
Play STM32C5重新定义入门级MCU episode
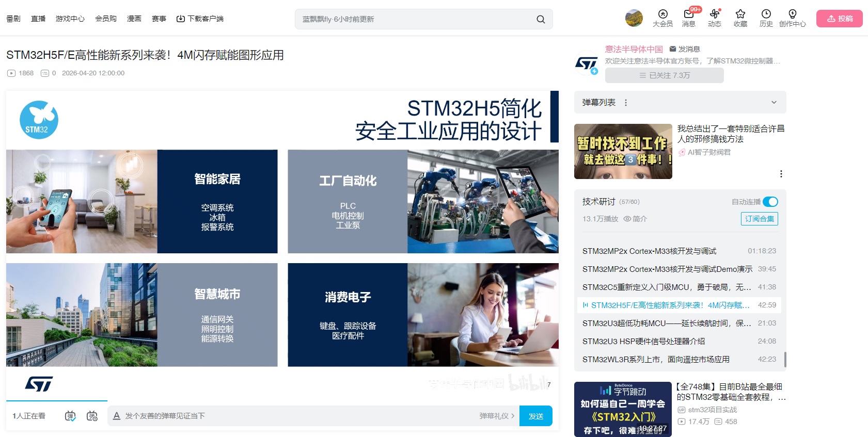pos(679,287)
